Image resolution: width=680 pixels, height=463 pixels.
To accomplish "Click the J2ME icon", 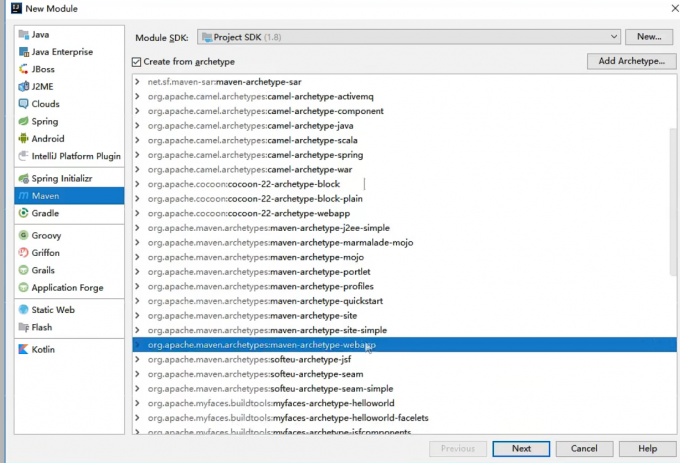I will 23,86.
